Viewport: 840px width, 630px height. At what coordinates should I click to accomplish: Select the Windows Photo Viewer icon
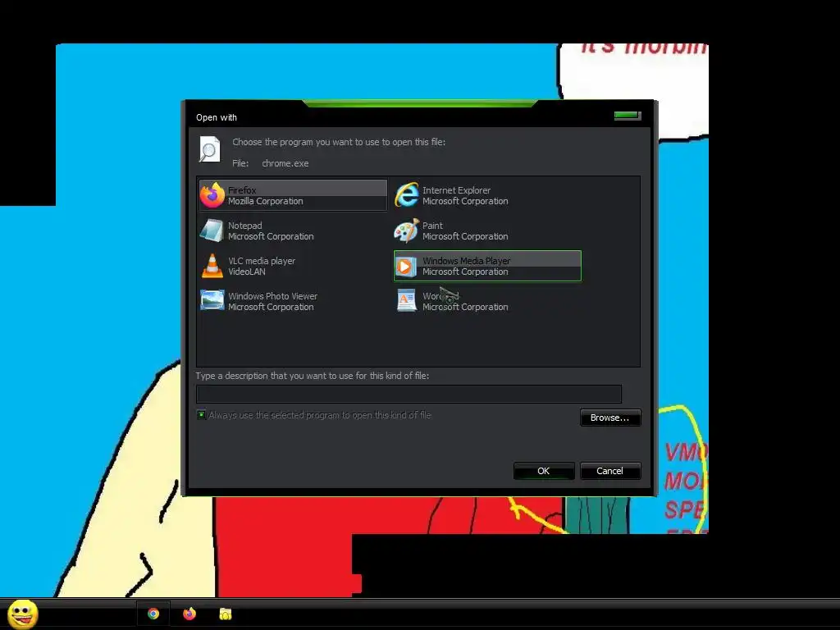[x=212, y=300]
